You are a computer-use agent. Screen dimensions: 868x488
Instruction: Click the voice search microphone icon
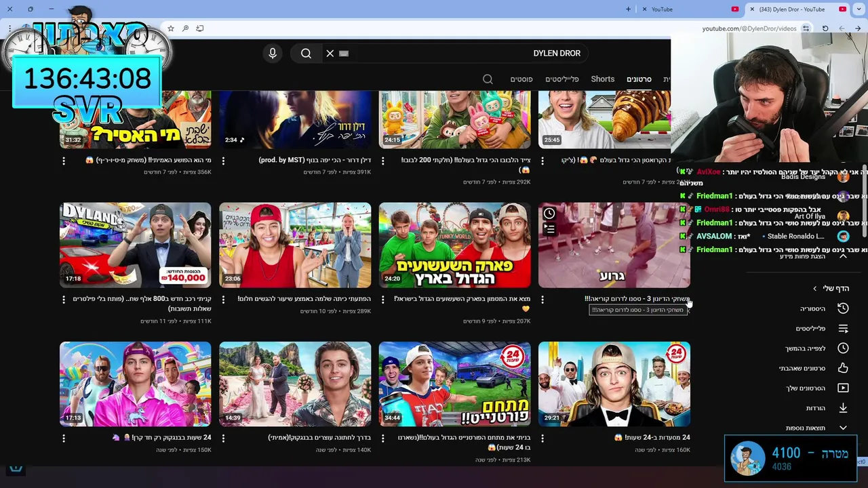pyautogui.click(x=273, y=54)
